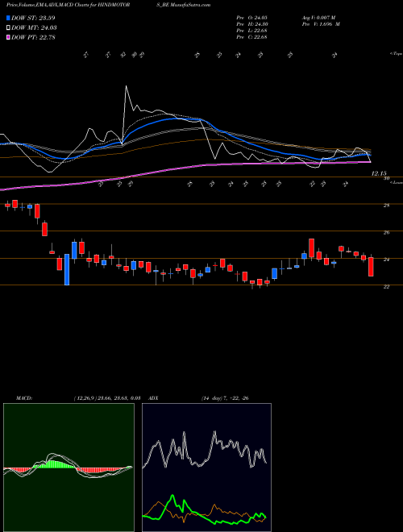The image size is (403, 532).
Task: Click the last large red candlestick
Action: (371, 267)
